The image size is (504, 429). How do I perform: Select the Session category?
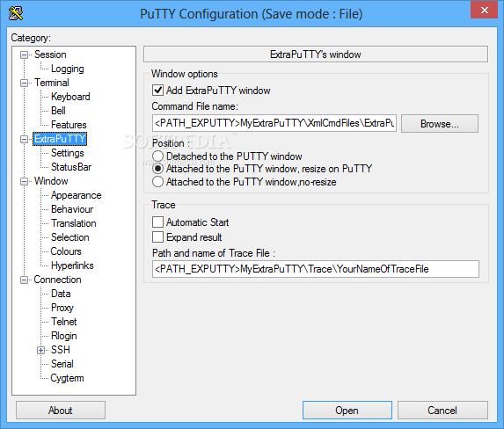50,55
